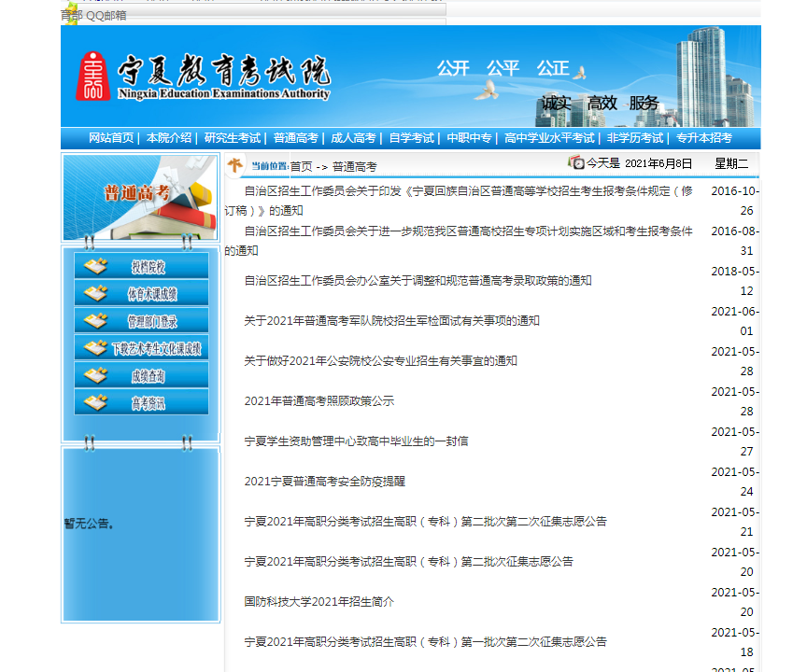Click 首页 in the breadcrumb trail
Screen dimensions: 807x672
pos(301,166)
